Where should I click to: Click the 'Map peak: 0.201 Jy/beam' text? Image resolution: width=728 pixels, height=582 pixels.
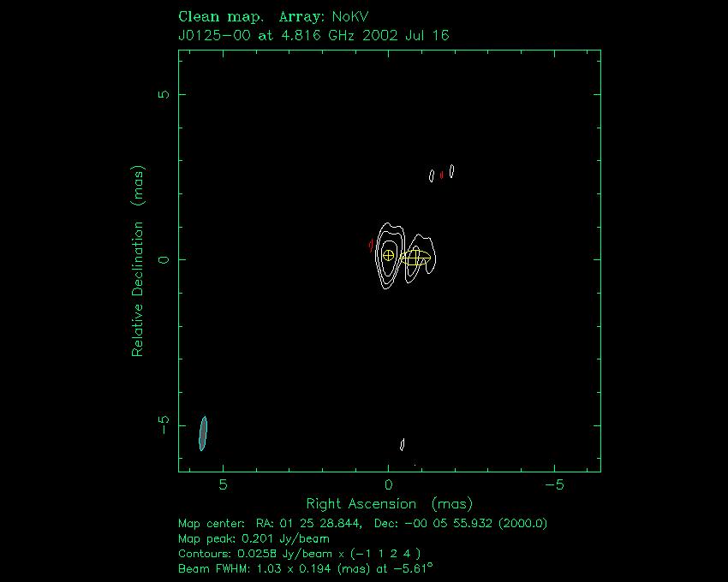coord(254,539)
